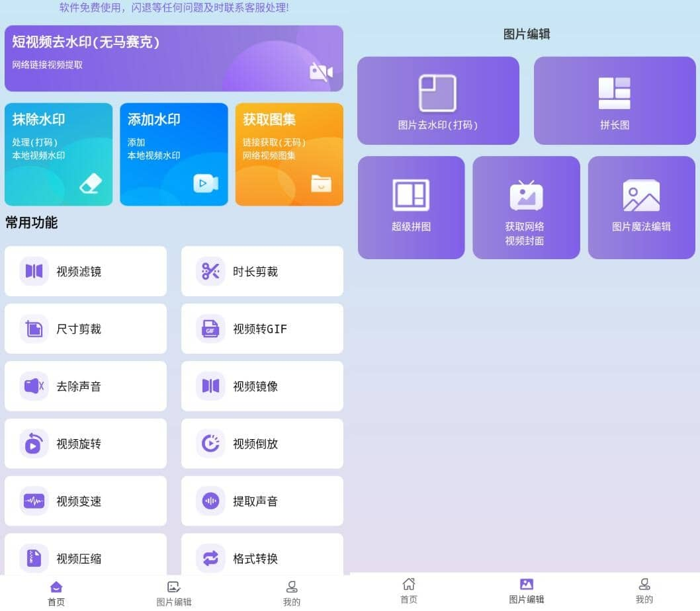Click the 尺寸剪裁 crop icon
The width and height of the screenshot is (700, 611).
[34, 329]
